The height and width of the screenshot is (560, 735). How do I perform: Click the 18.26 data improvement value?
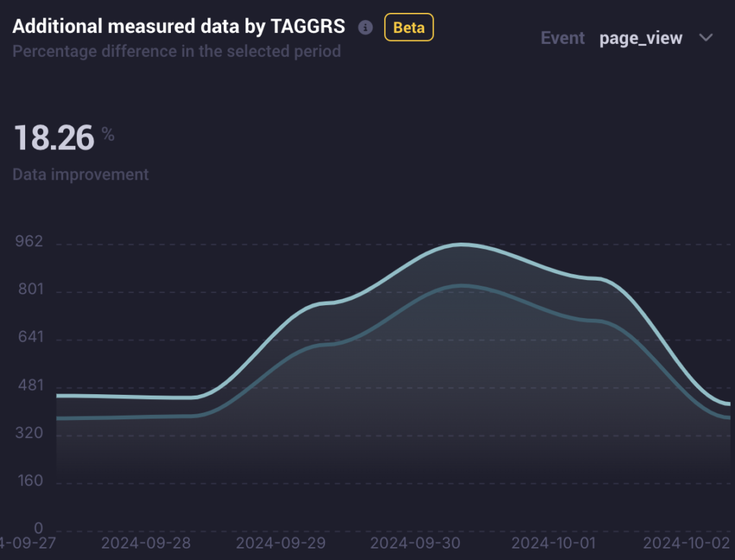coord(55,138)
